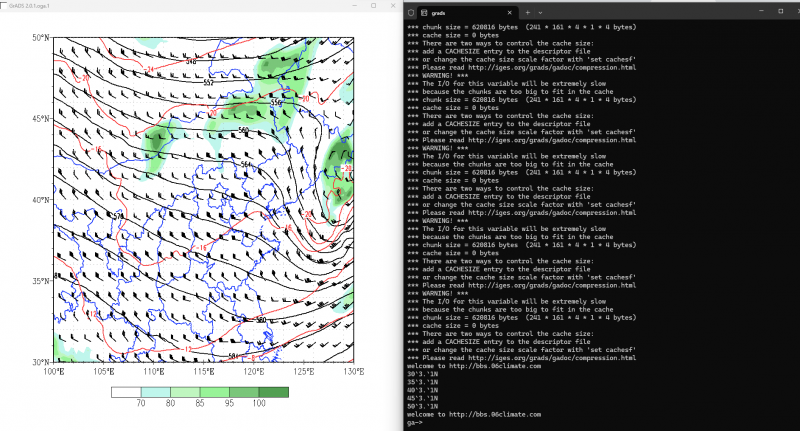The height and width of the screenshot is (431, 800).
Task: Open a new terminal tab
Action: (526, 11)
